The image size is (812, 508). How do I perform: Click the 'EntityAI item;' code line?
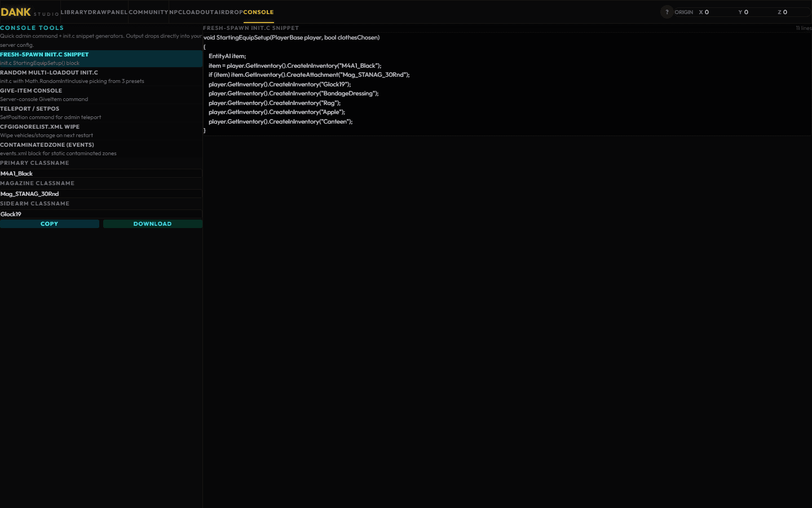click(x=227, y=56)
